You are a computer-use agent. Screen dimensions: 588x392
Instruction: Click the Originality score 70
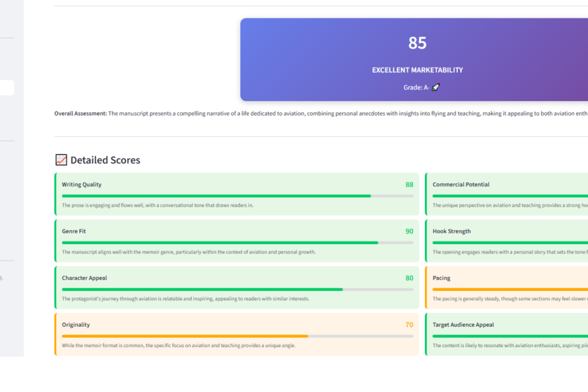409,325
